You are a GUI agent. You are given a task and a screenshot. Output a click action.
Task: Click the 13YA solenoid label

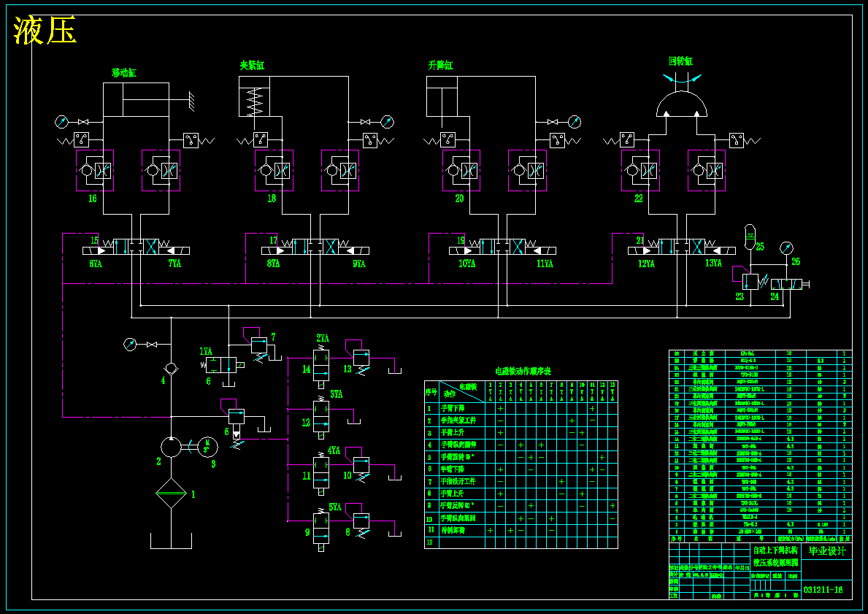tap(713, 264)
